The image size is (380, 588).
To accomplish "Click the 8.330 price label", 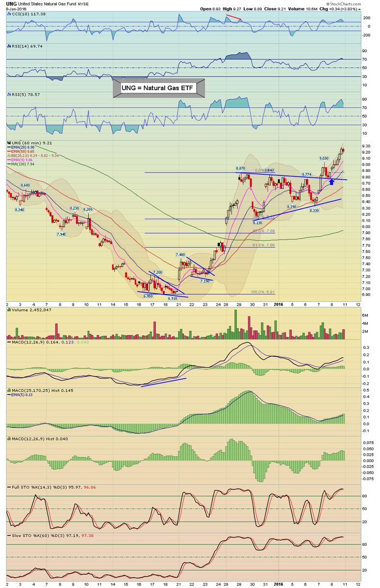I will 315,210.
